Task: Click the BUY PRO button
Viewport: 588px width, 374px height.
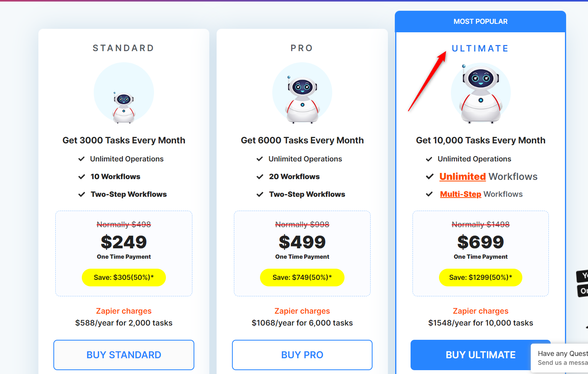Action: pyautogui.click(x=302, y=355)
